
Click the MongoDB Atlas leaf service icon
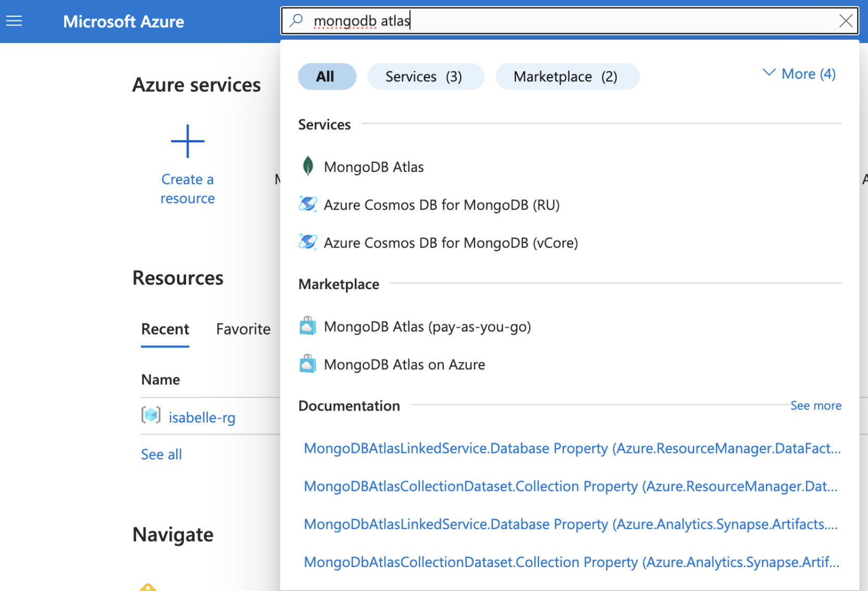pos(308,166)
